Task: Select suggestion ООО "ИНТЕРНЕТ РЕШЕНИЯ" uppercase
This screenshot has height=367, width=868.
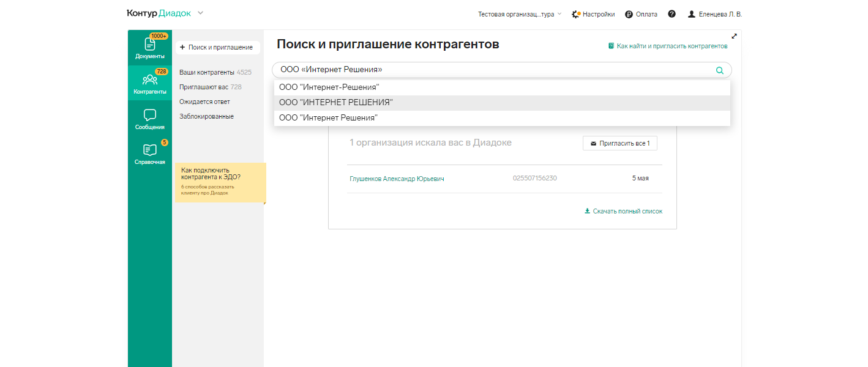Action: pos(502,103)
